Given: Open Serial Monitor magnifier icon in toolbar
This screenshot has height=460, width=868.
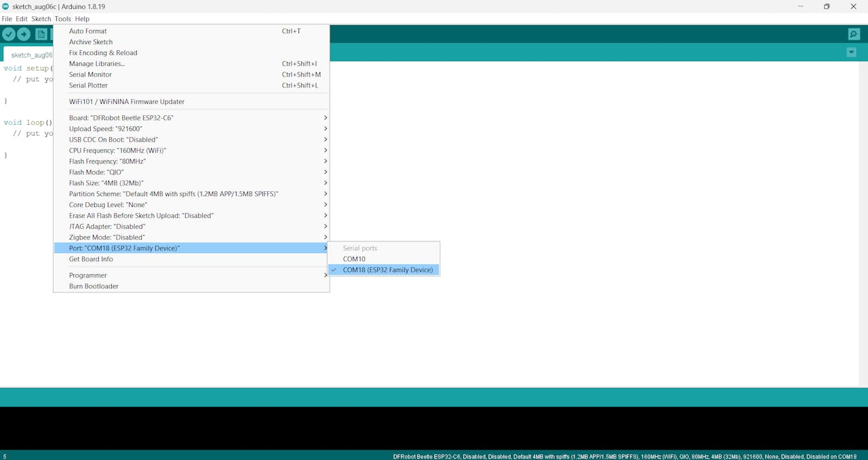Looking at the screenshot, I should tap(854, 34).
